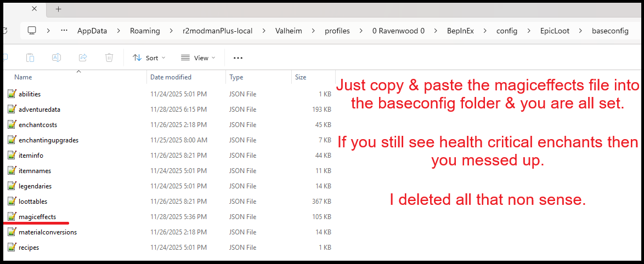Open the View dropdown menu
644x264 pixels.
coord(198,58)
